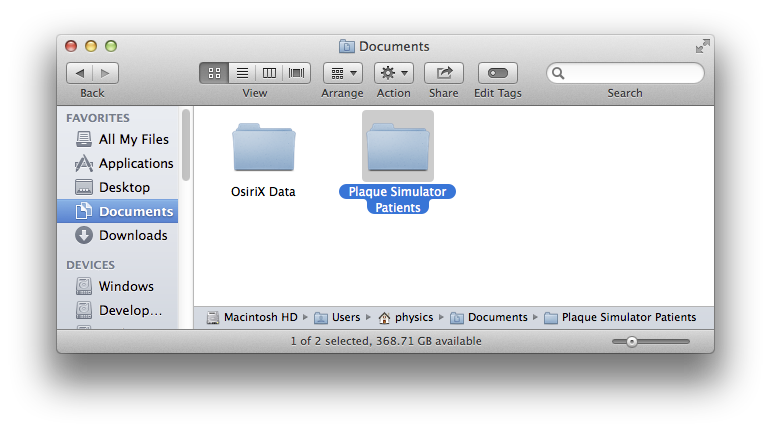Switch to column view mode
Viewport: 771px width, 432px height.
[x=268, y=73]
